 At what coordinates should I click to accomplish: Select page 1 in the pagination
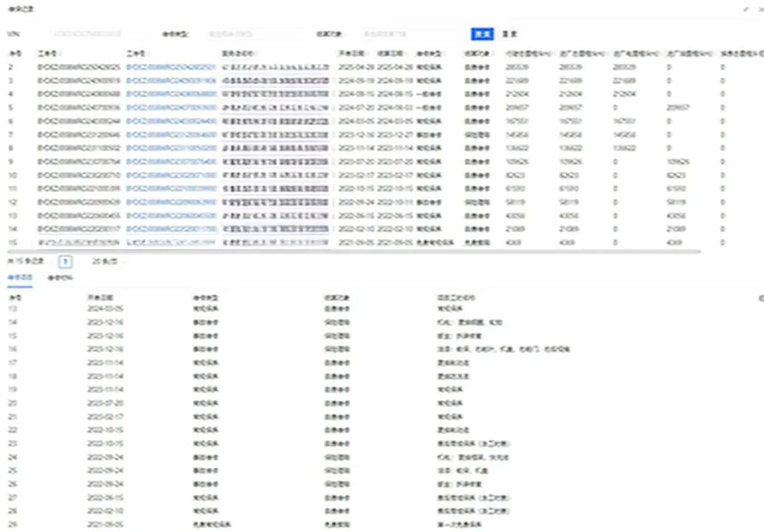pyautogui.click(x=66, y=261)
